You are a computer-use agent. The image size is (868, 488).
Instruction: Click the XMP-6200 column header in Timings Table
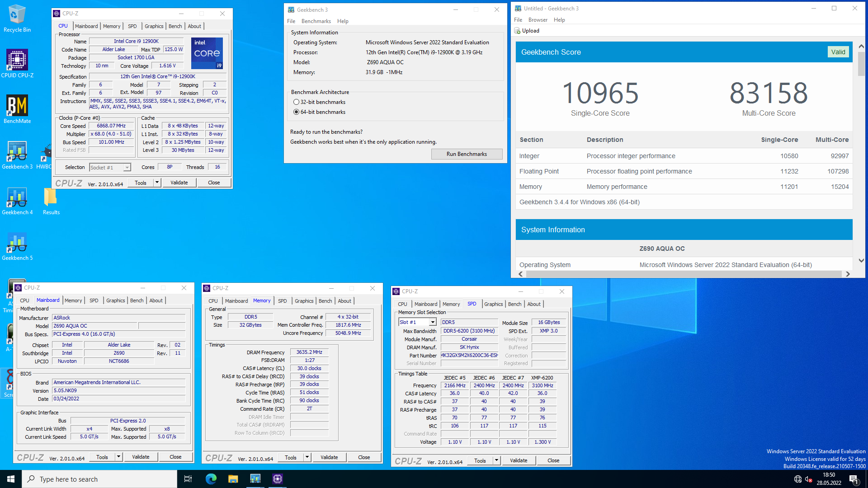[x=542, y=378]
